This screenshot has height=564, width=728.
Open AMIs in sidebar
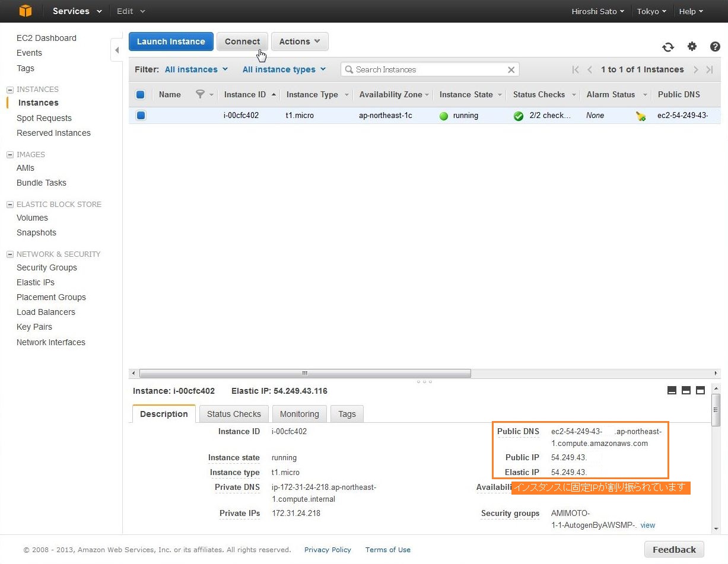[26, 168]
